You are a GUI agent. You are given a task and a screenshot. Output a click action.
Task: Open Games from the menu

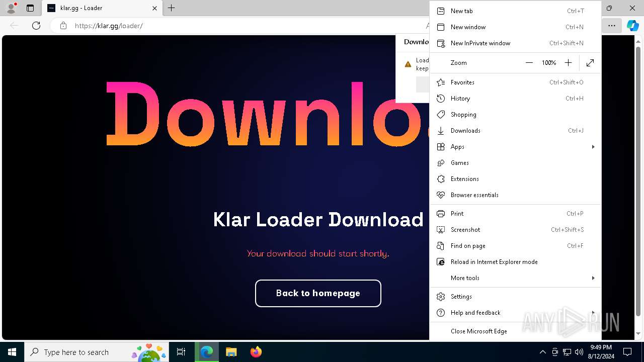(516, 163)
